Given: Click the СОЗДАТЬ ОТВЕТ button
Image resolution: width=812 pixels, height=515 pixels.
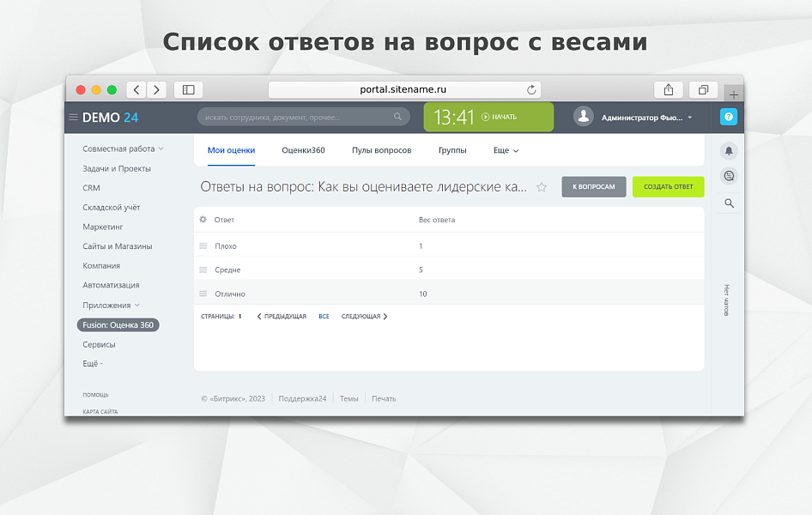Looking at the screenshot, I should (x=668, y=186).
